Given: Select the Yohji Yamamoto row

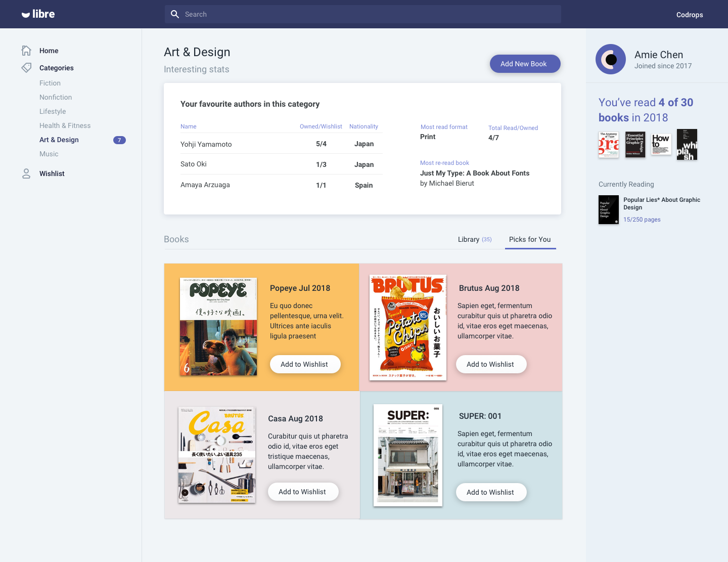Looking at the screenshot, I should [281, 144].
